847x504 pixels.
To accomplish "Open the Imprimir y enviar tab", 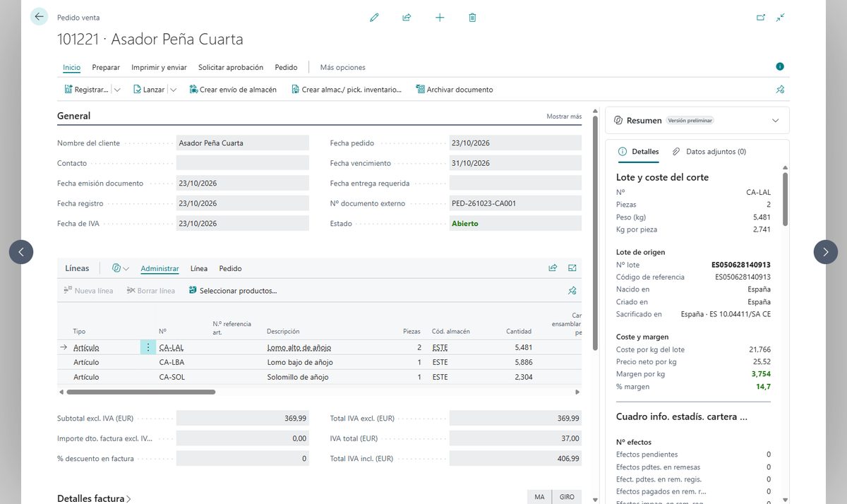I will [x=159, y=68].
